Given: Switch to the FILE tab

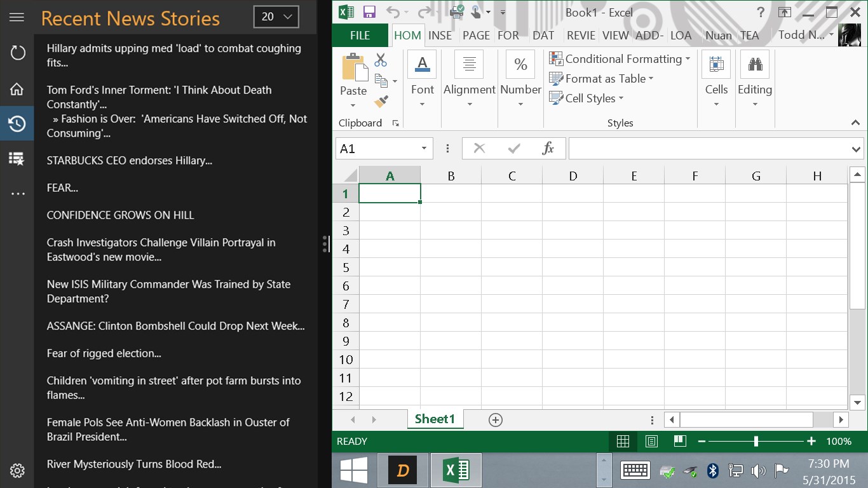Looking at the screenshot, I should click(360, 36).
